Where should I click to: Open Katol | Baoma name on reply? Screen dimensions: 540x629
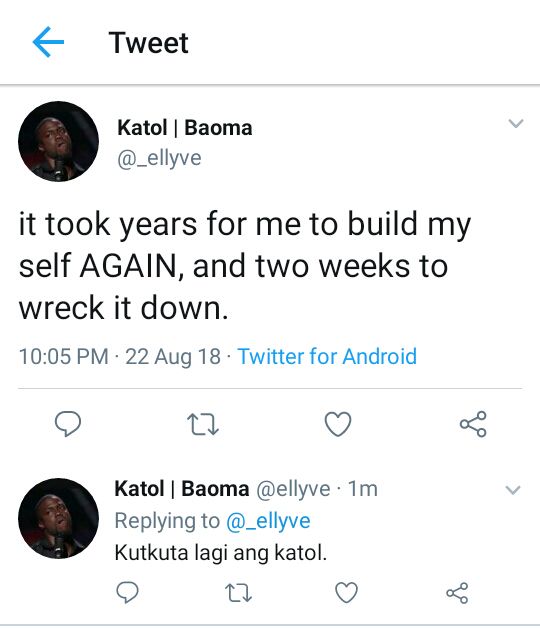point(182,489)
